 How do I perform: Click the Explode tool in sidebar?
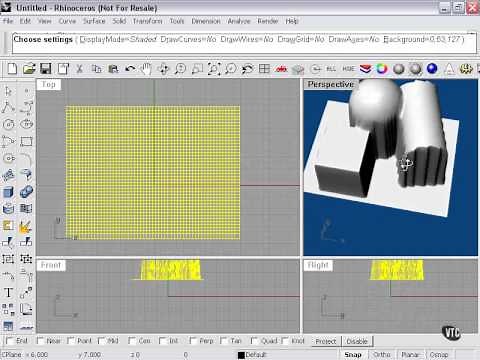(25, 227)
